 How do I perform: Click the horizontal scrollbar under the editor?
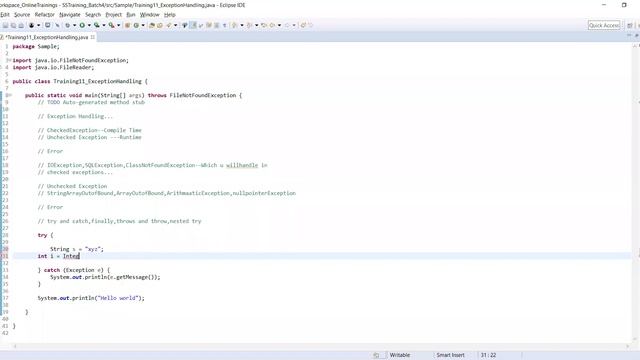pyautogui.click(x=320, y=346)
